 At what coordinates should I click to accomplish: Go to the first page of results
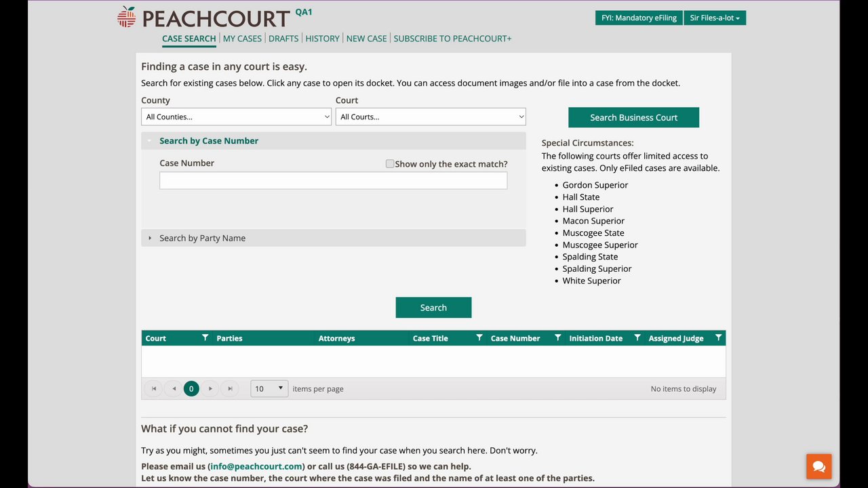tap(154, 388)
